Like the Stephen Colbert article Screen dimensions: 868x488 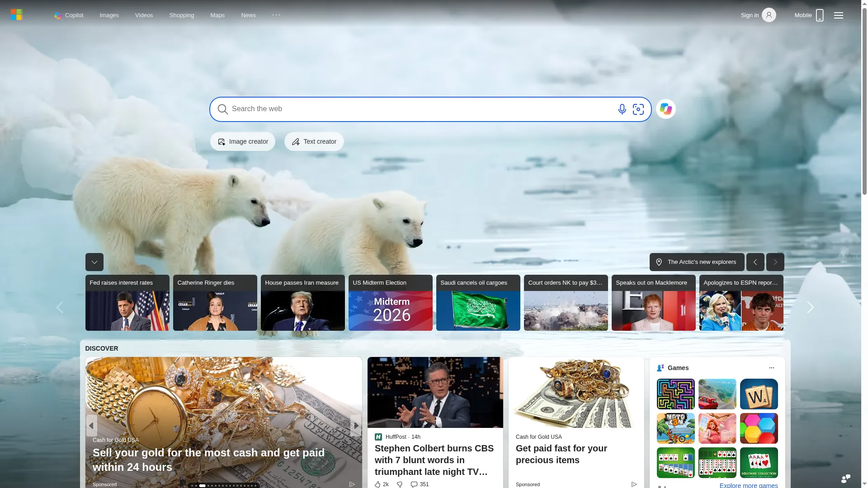[x=382, y=484]
